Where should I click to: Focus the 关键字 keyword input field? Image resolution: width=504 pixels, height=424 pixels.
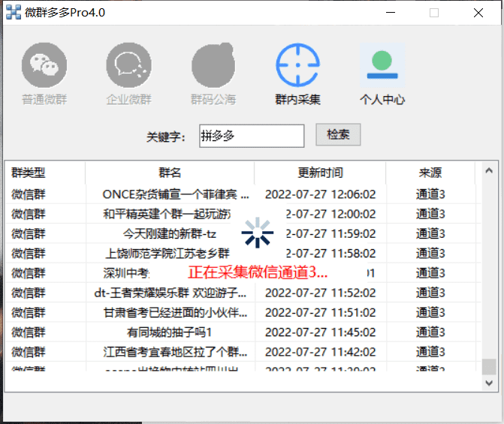tap(252, 136)
